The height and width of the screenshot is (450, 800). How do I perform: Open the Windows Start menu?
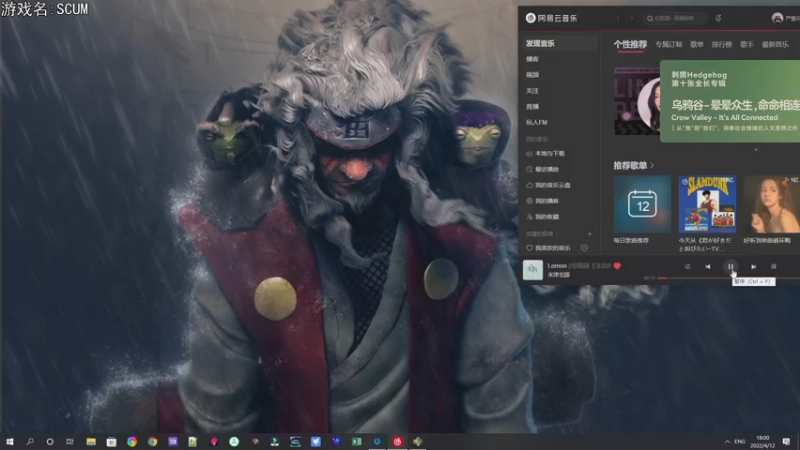pos(9,441)
